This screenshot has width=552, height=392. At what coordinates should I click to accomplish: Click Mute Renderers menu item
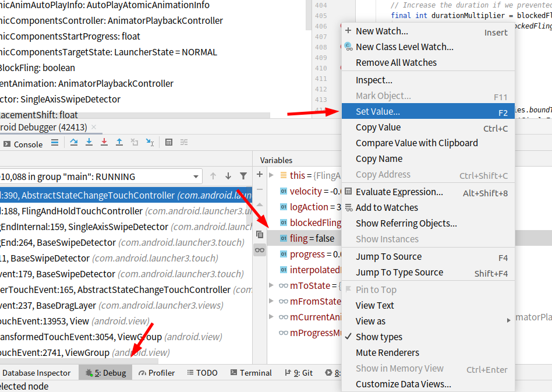point(428,352)
